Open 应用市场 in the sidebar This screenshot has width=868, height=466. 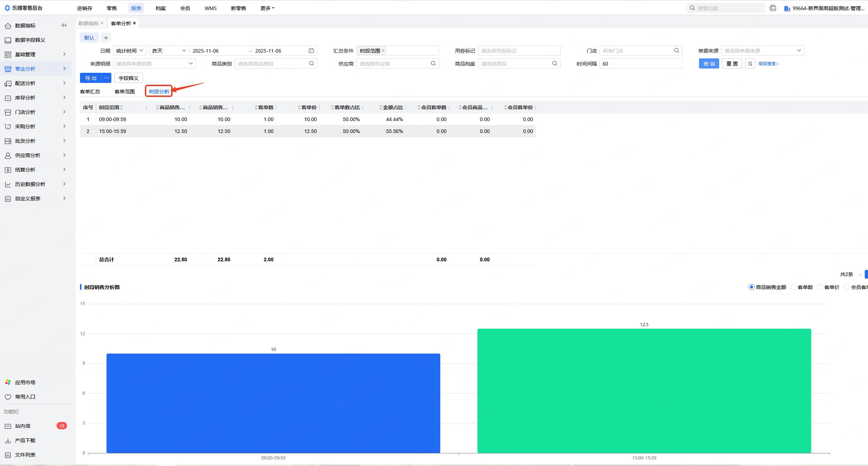[x=25, y=382]
